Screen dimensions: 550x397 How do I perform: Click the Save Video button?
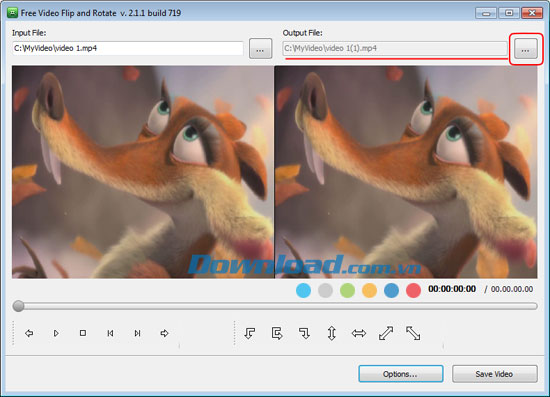coord(495,374)
